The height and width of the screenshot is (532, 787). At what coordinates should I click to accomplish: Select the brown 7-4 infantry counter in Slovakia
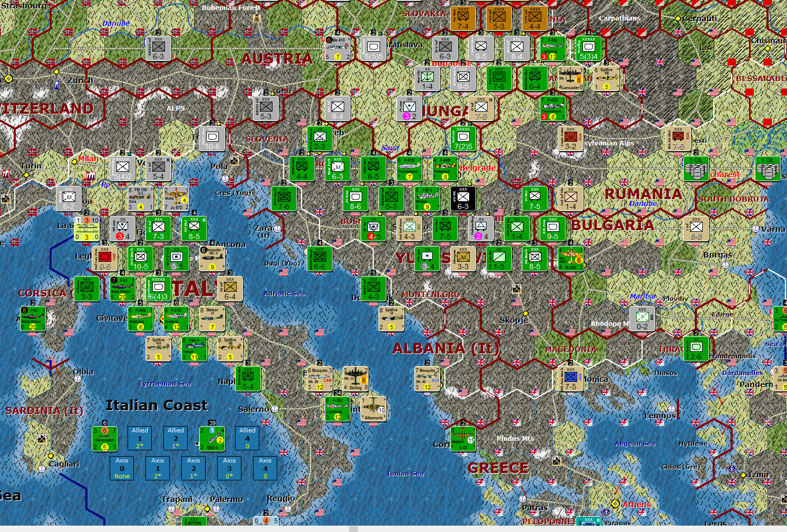coord(463,18)
